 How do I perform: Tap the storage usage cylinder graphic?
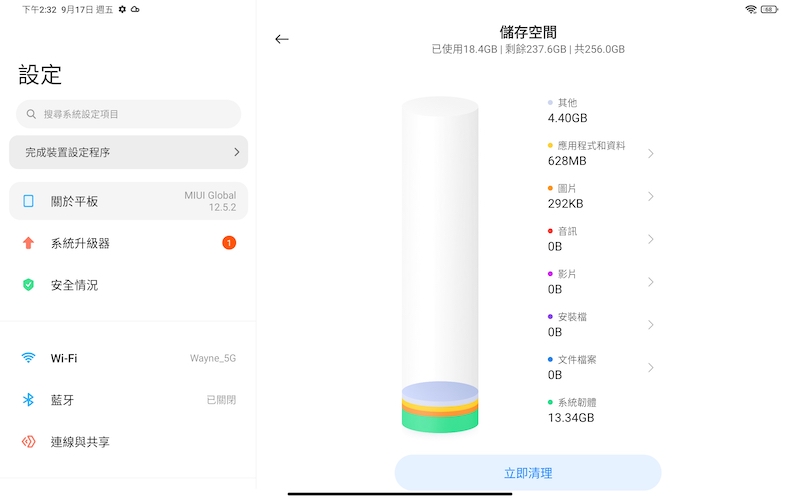440,265
